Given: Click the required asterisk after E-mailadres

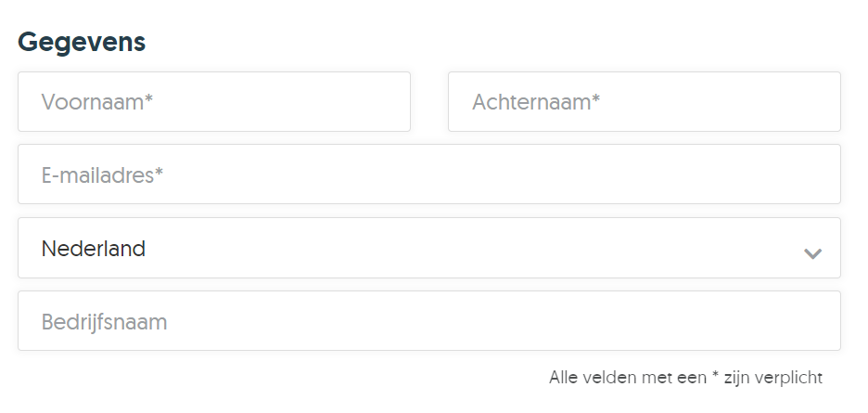Looking at the screenshot, I should (159, 172).
